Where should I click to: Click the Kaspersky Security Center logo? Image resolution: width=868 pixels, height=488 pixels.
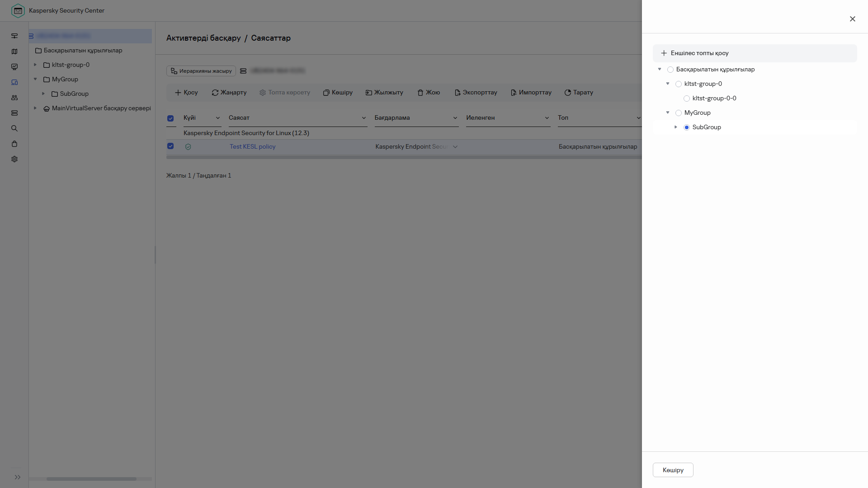[18, 10]
